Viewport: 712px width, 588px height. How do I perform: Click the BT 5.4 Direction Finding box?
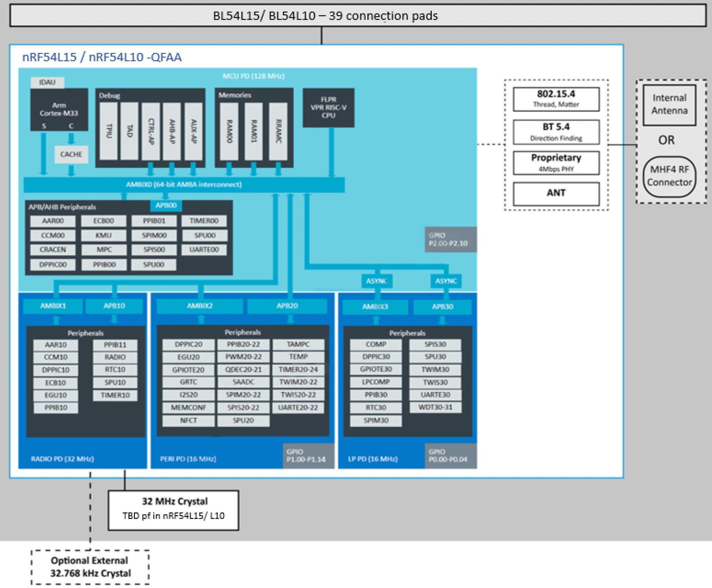click(x=556, y=132)
